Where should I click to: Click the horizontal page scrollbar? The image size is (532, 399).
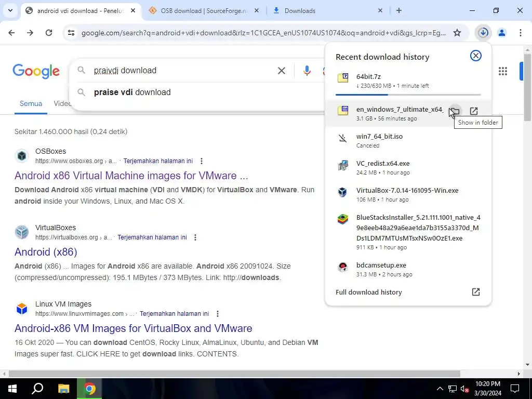[x=234, y=374]
